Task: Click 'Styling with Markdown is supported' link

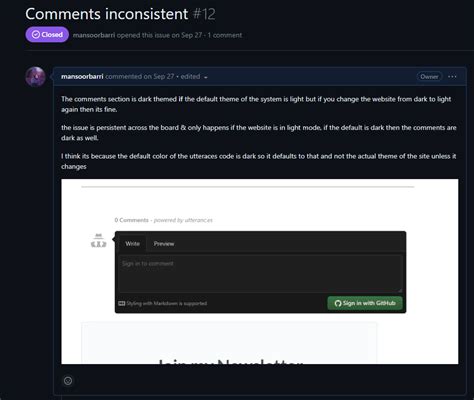Action: 167,303
